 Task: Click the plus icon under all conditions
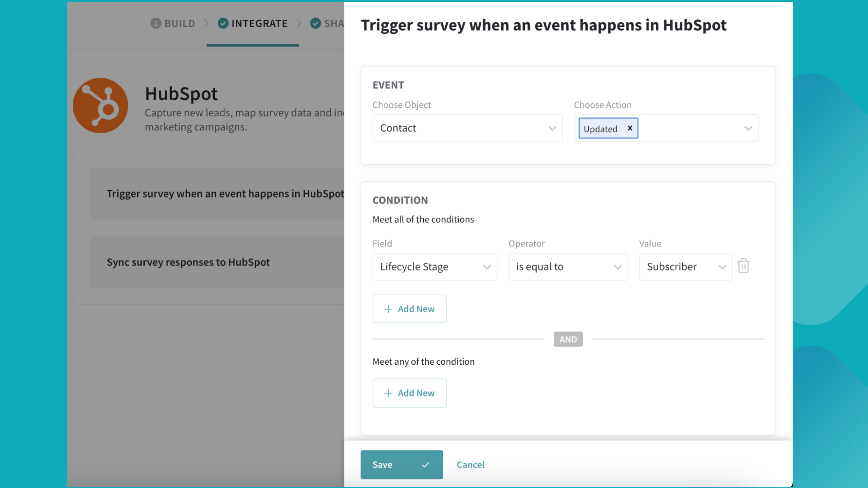pos(389,309)
